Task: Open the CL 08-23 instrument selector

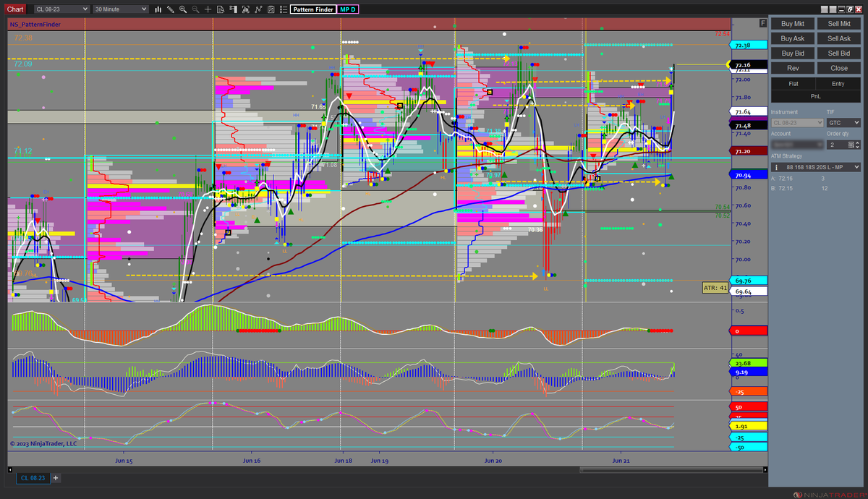Action: coord(61,9)
